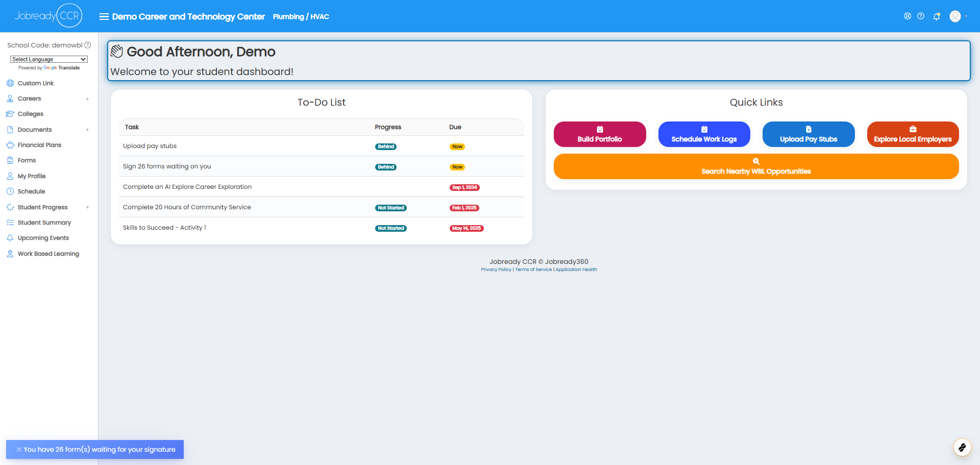The width and height of the screenshot is (980, 465).
Task: Click Sign 26 forms waiting on you task
Action: coord(167,166)
